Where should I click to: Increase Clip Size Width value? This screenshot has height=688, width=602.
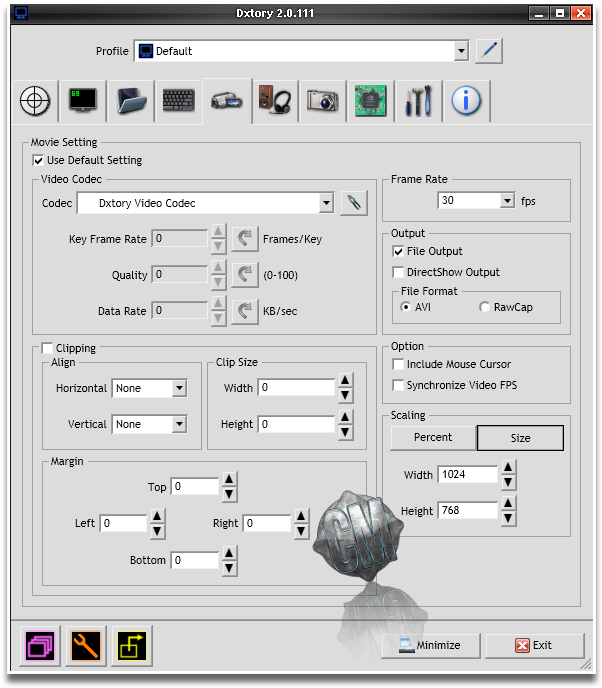click(345, 380)
